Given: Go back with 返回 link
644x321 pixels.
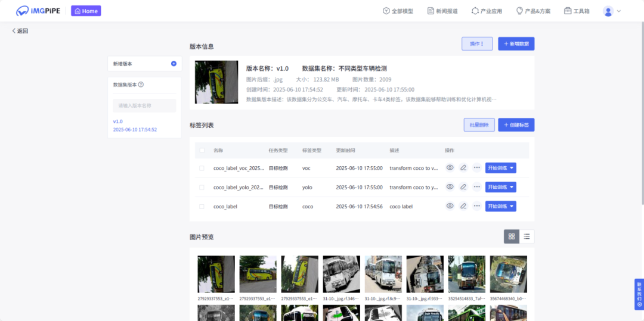Looking at the screenshot, I should (x=20, y=31).
